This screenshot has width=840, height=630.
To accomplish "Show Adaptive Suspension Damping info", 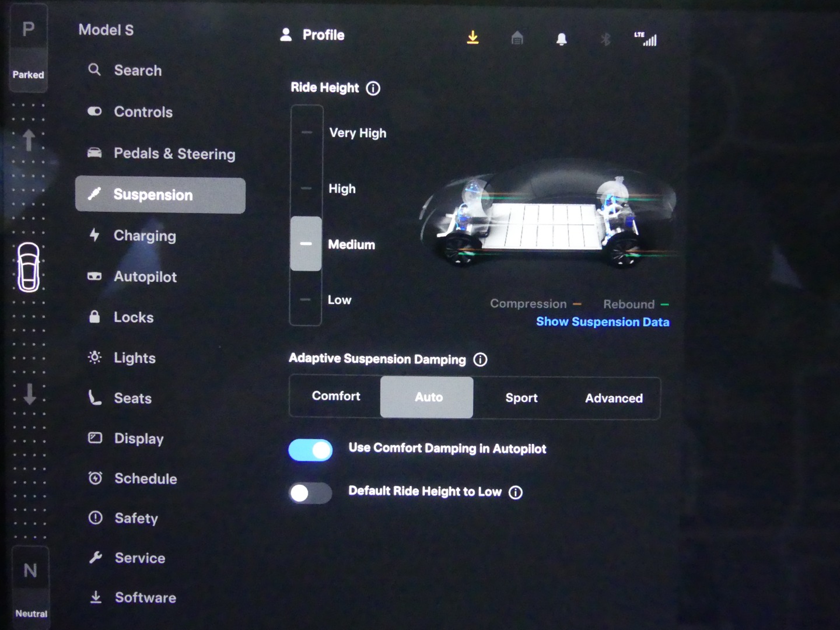I will pyautogui.click(x=480, y=359).
